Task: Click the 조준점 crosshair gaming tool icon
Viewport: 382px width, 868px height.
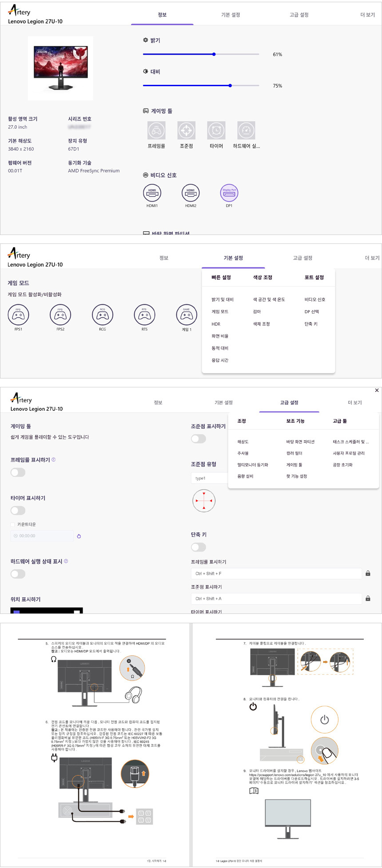Action: click(186, 131)
